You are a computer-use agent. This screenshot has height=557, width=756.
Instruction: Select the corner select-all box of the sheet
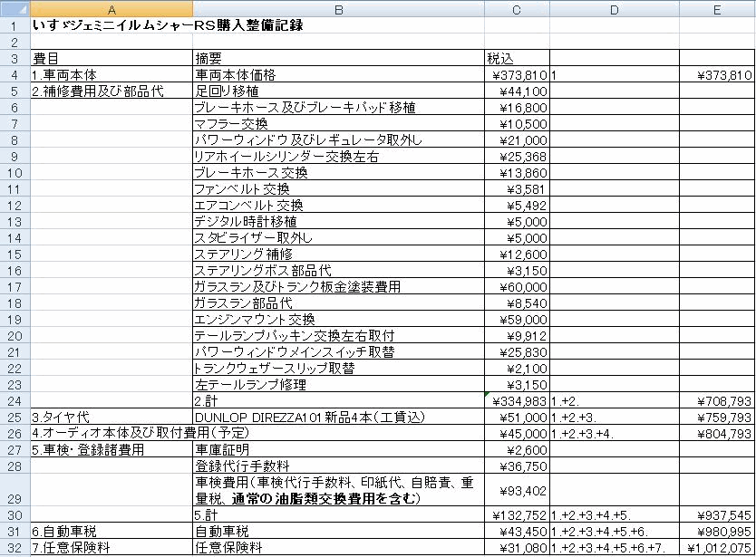point(15,9)
